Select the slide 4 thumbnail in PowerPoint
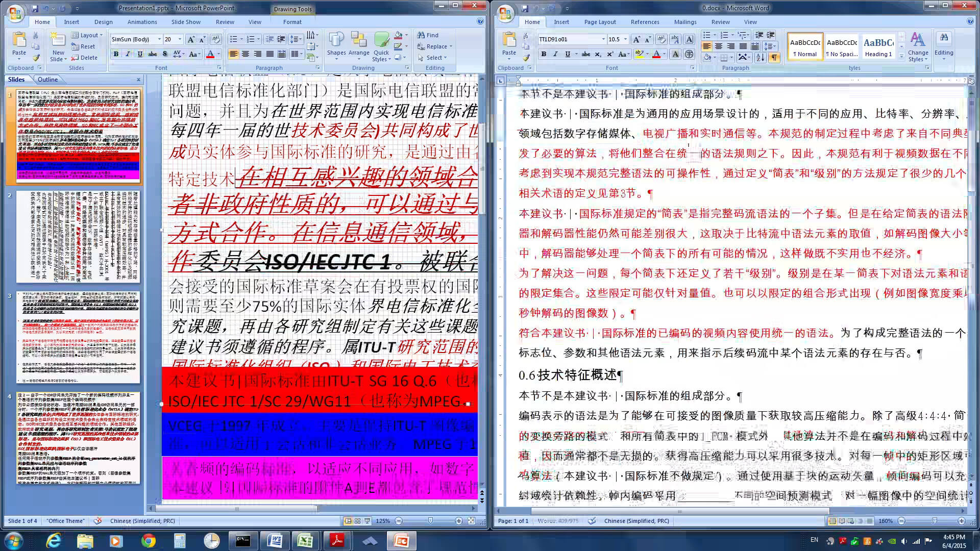Screen dimensions: 980x551 pyautogui.click(x=78, y=438)
